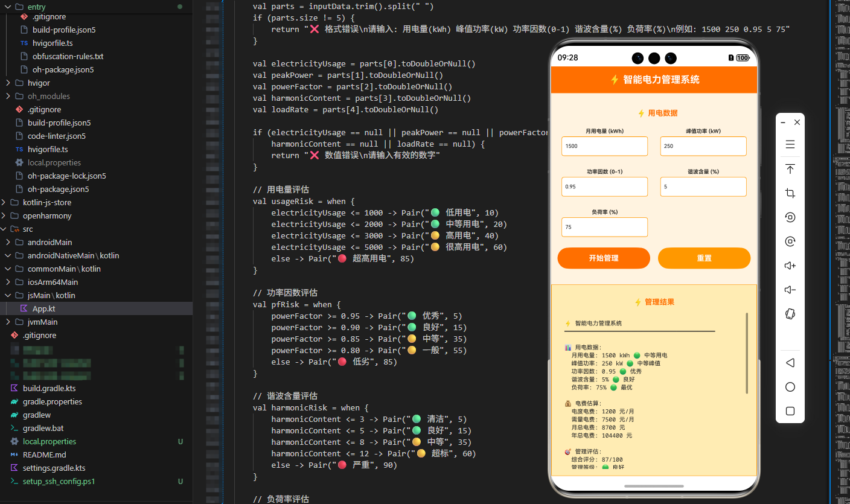The height and width of the screenshot is (504, 850).
Task: Expand the openharmony folder
Action: coord(5,215)
